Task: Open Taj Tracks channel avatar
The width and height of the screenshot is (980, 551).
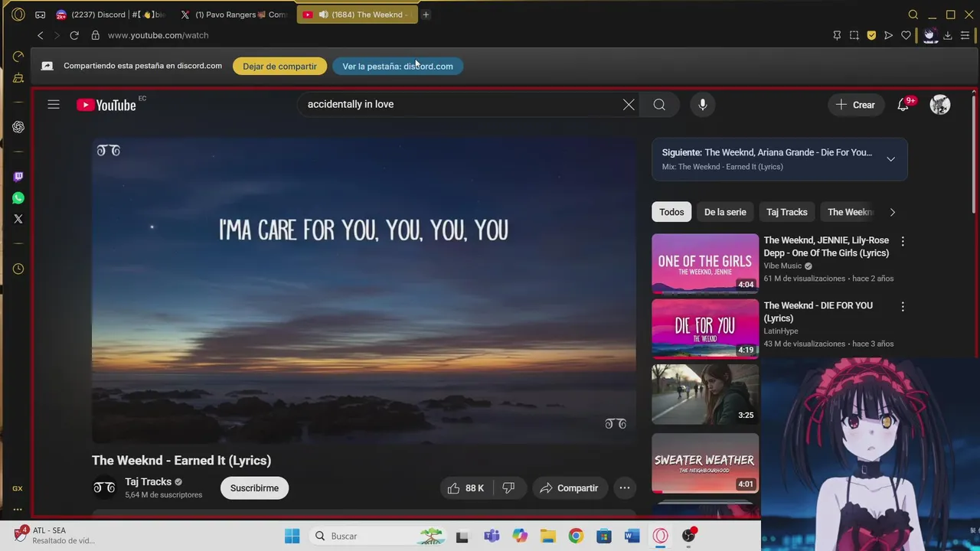Action: (104, 487)
